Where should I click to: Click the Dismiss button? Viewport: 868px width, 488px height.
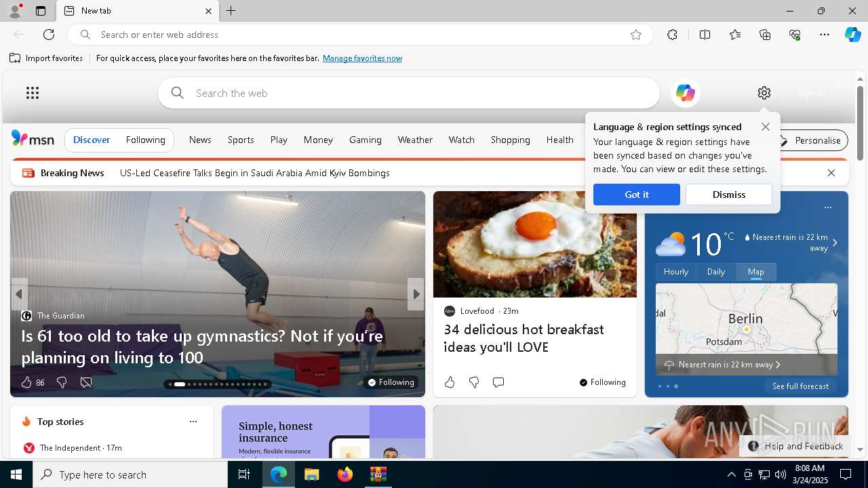click(729, 195)
